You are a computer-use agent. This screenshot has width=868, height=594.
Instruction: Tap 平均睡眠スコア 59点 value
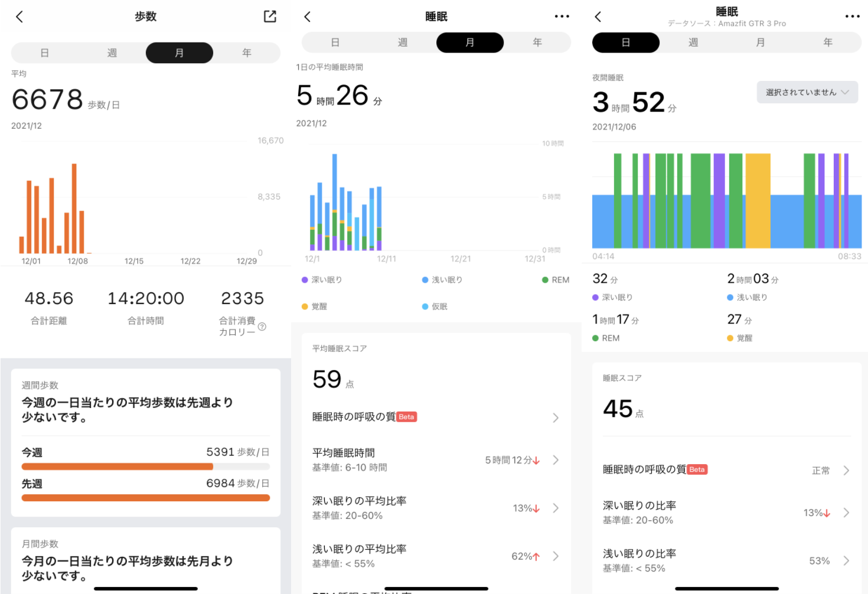[x=333, y=380]
